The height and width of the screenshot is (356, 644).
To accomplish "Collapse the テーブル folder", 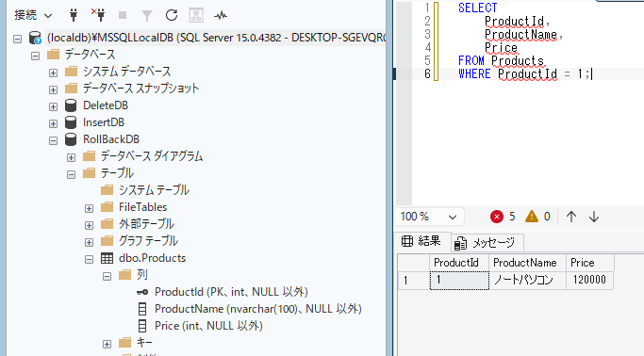I will coord(71,175).
